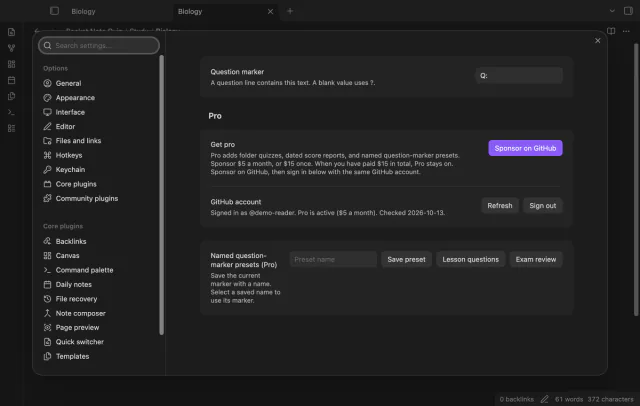
Task: Refresh the GitHub account status
Action: [500, 206]
